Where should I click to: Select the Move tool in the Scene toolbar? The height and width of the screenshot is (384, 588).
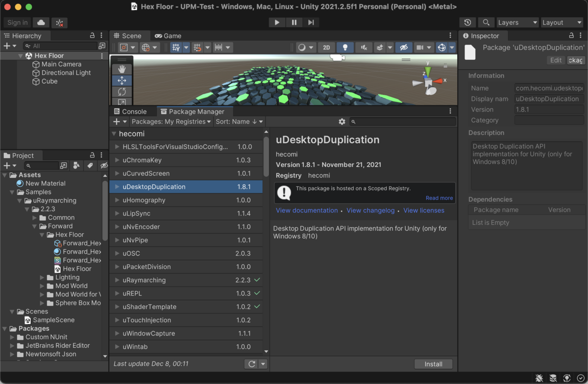pos(121,80)
